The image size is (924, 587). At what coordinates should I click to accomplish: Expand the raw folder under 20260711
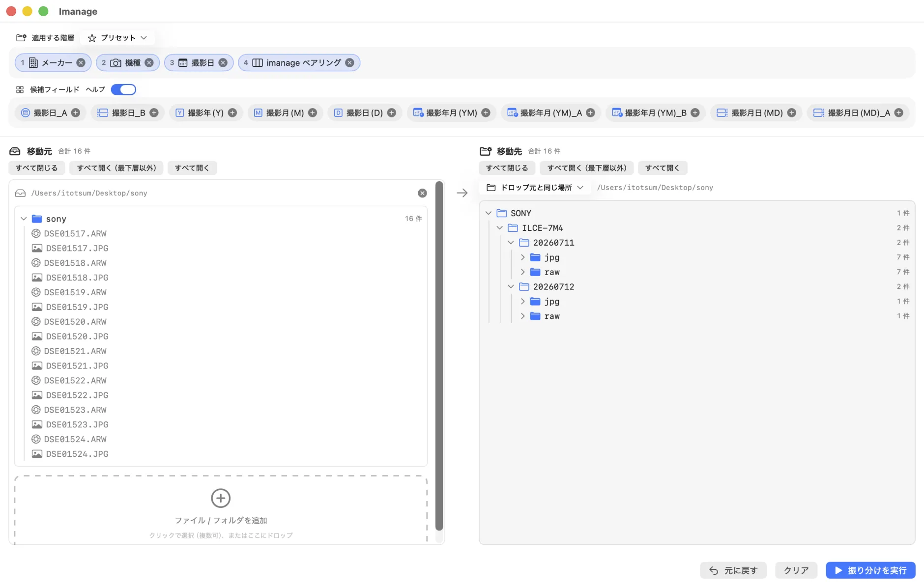coord(522,272)
